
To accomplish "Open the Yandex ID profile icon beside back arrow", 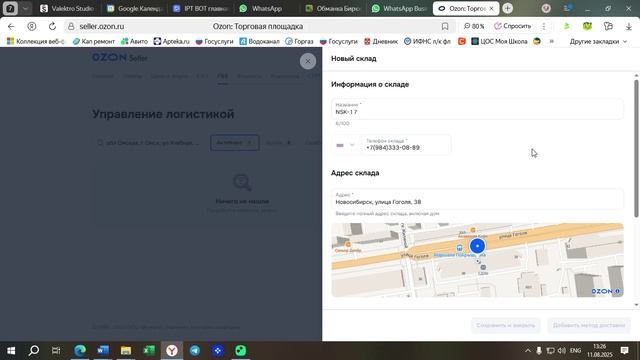I will coord(31,26).
